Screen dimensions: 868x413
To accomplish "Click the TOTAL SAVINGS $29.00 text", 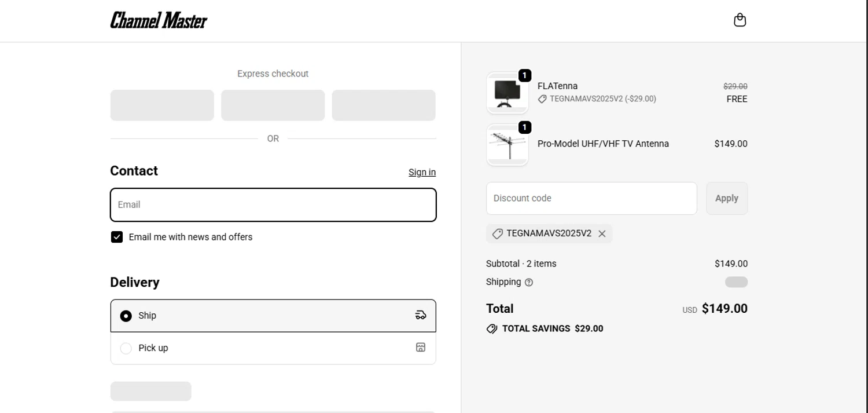I will [x=553, y=329].
